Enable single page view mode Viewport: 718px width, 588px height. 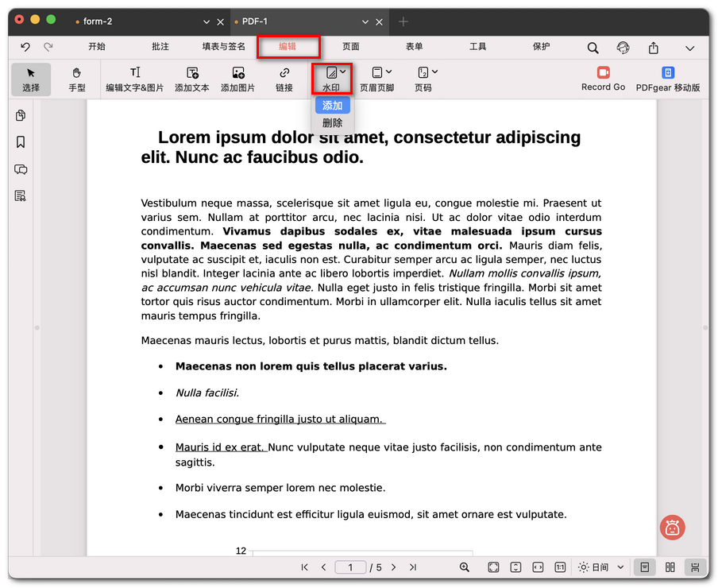(644, 567)
